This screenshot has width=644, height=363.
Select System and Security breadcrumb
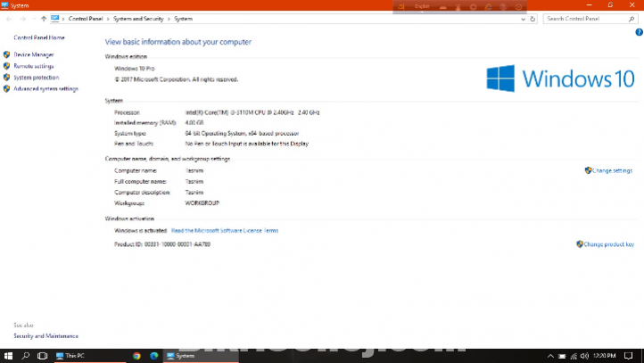coord(138,19)
